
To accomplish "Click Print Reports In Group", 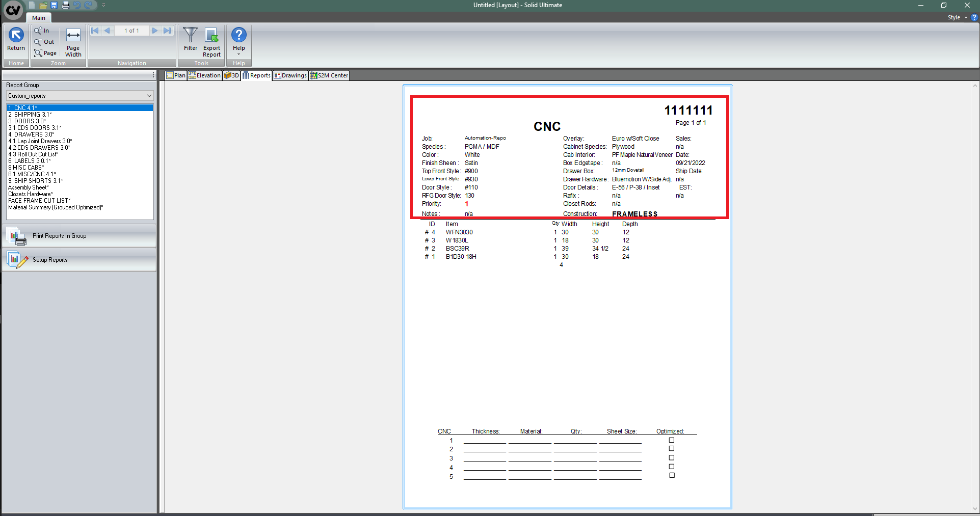I will click(x=59, y=236).
